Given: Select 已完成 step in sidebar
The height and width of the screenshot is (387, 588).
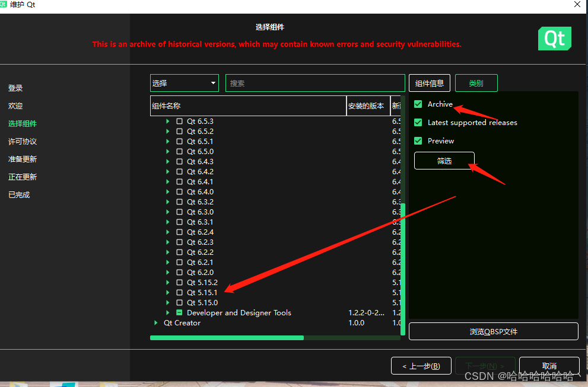Looking at the screenshot, I should pyautogui.click(x=19, y=195).
